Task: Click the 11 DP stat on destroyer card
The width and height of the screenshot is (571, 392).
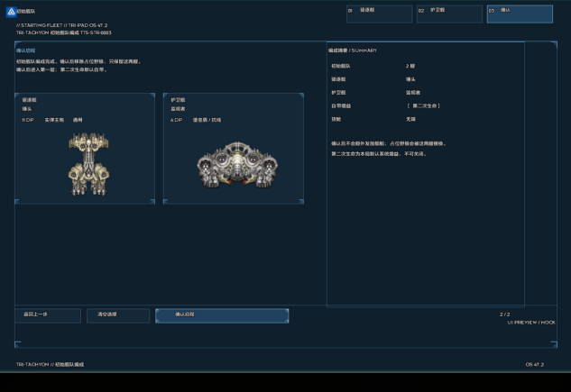Action: coord(28,120)
